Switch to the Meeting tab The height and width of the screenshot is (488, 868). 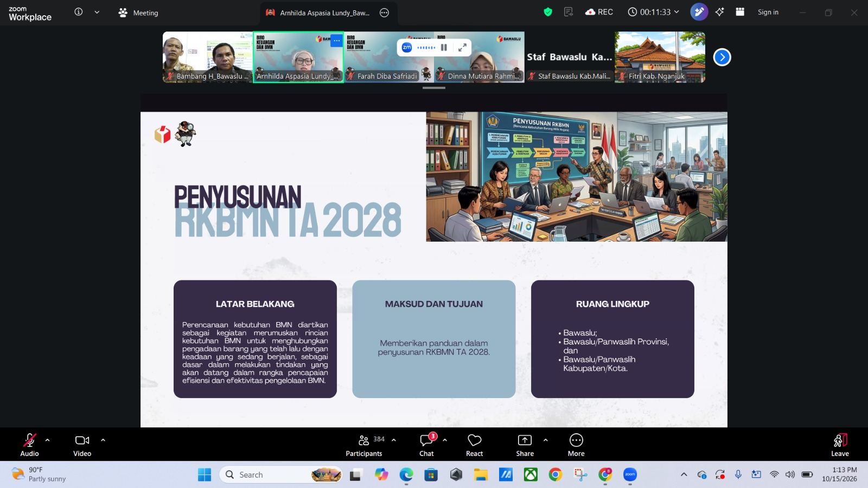138,12
